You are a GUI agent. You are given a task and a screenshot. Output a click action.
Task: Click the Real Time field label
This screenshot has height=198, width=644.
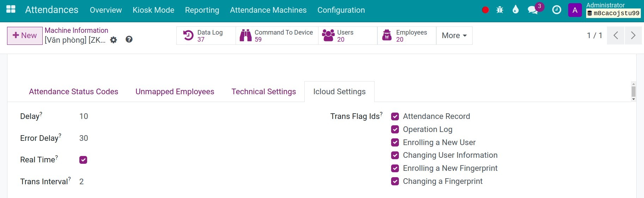pos(37,160)
